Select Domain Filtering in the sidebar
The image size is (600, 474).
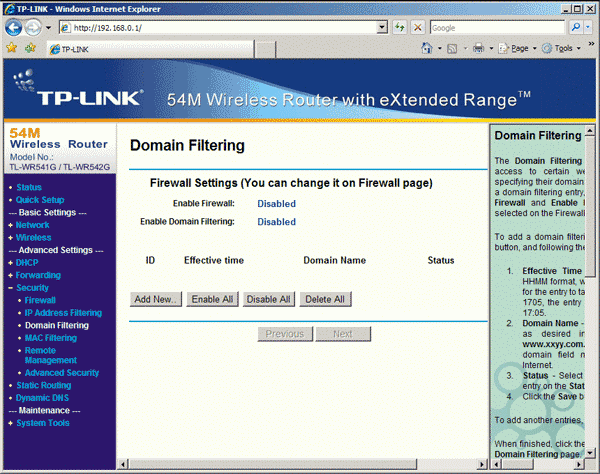click(57, 326)
